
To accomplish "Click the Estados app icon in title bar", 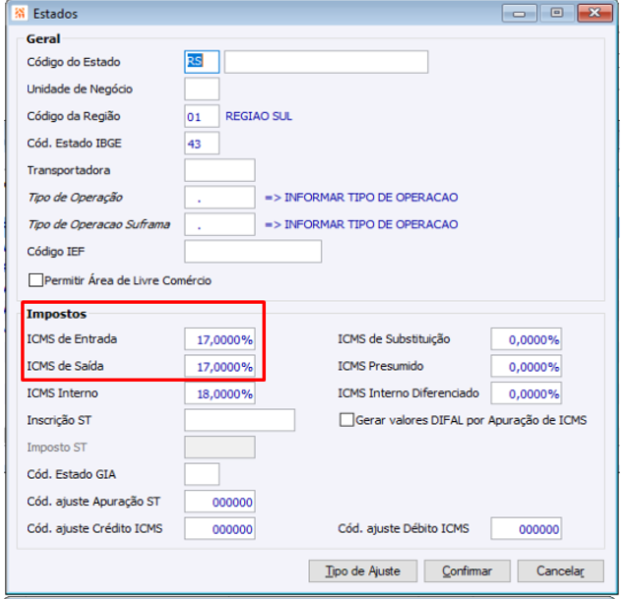I will (x=19, y=13).
